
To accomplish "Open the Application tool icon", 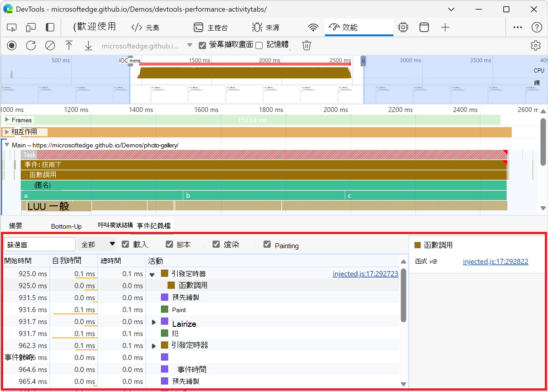I will [424, 27].
